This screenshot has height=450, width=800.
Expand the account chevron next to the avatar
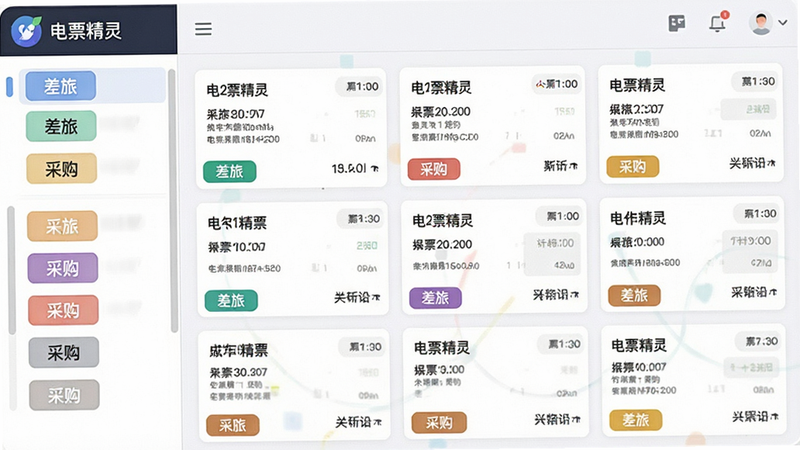coord(783,23)
